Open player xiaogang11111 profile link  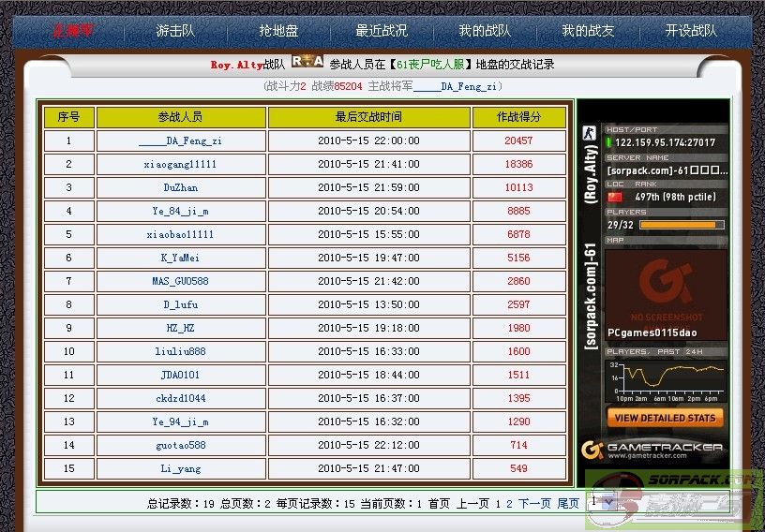coord(180,164)
